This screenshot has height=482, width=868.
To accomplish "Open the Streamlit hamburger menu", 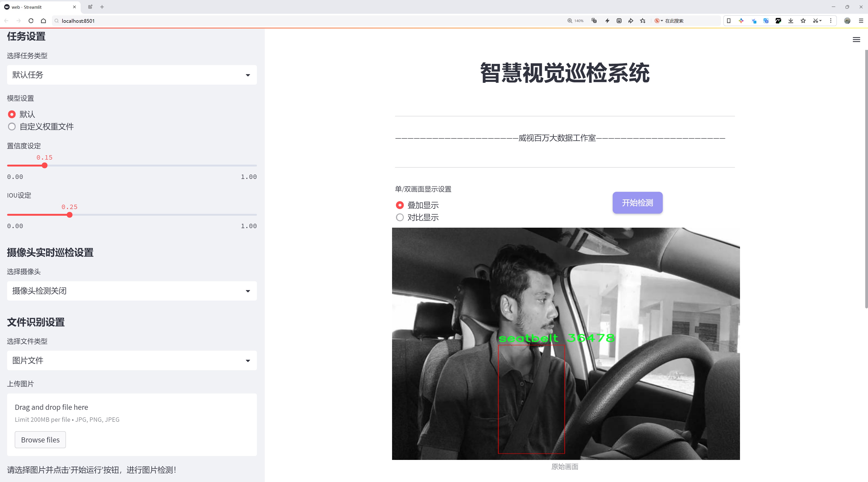I will [x=856, y=40].
